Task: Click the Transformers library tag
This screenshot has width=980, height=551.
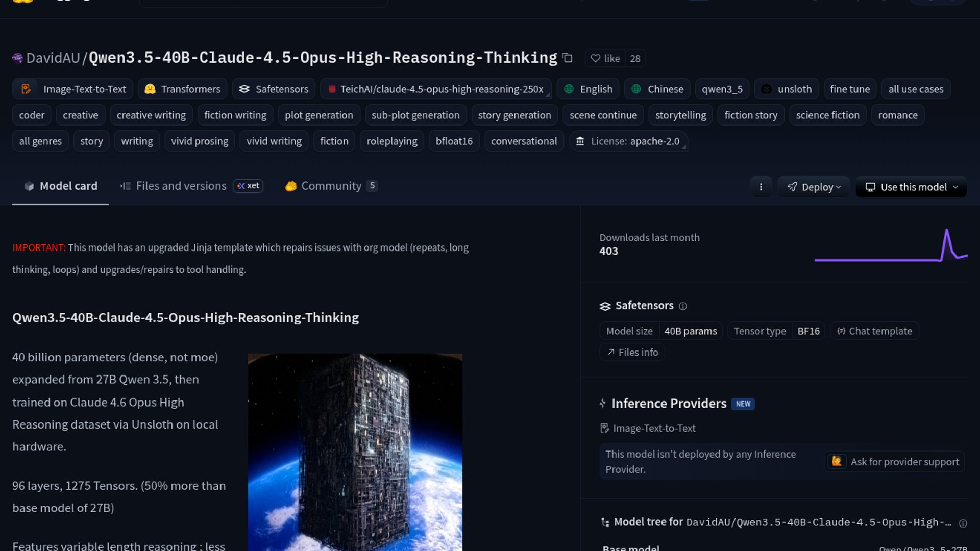Action: [183, 89]
